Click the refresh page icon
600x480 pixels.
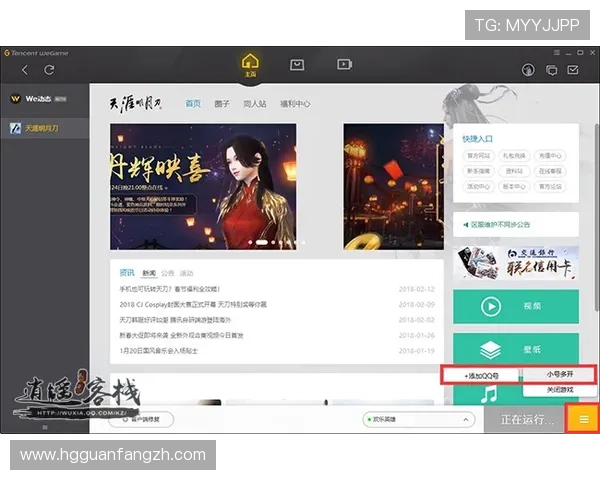click(x=49, y=70)
